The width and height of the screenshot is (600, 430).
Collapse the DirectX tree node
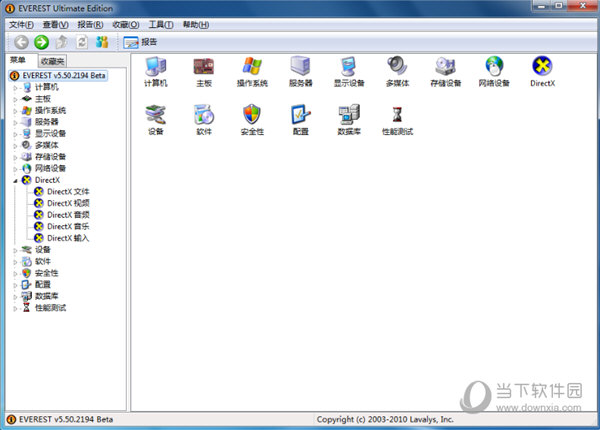point(15,181)
